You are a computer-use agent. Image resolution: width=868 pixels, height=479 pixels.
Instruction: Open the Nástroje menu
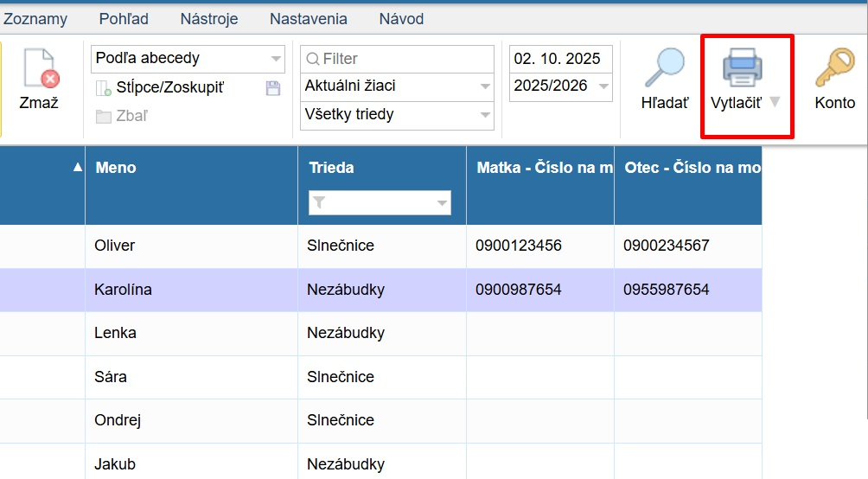[x=209, y=18]
